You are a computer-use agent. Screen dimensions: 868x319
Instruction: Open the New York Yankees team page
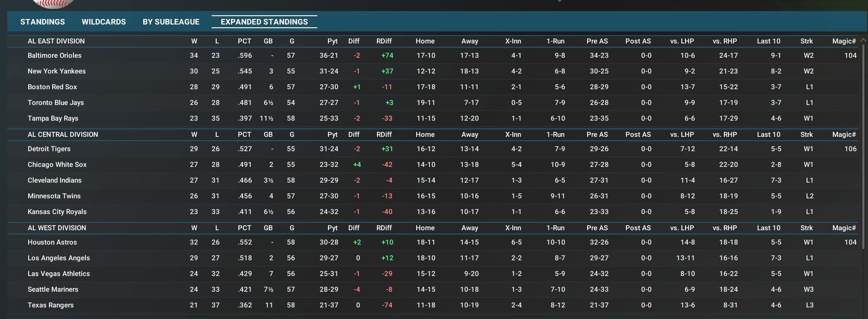pos(56,71)
